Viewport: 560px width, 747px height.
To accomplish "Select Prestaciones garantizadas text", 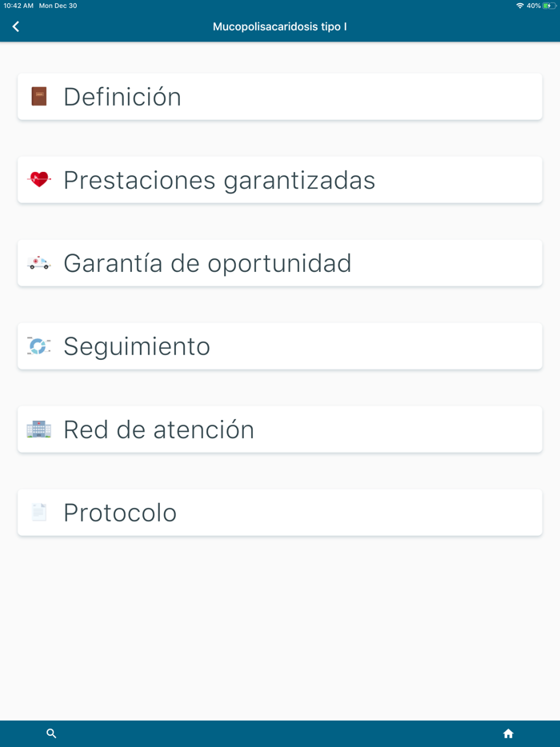I will point(219,180).
